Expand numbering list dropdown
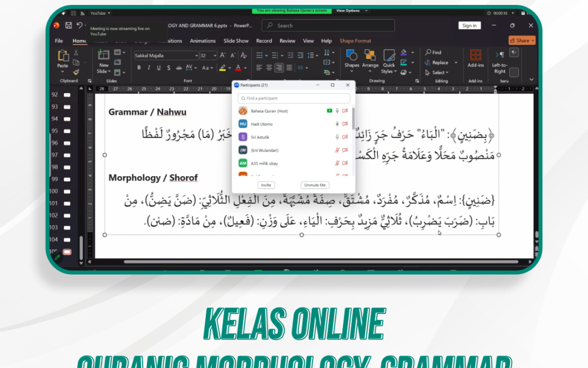This screenshot has height=368, width=588. [x=282, y=56]
